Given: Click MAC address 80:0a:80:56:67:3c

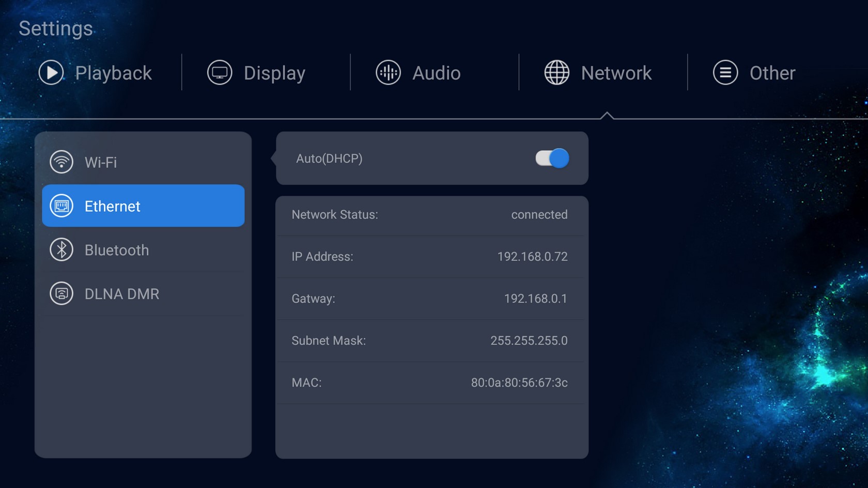Looking at the screenshot, I should 519,383.
